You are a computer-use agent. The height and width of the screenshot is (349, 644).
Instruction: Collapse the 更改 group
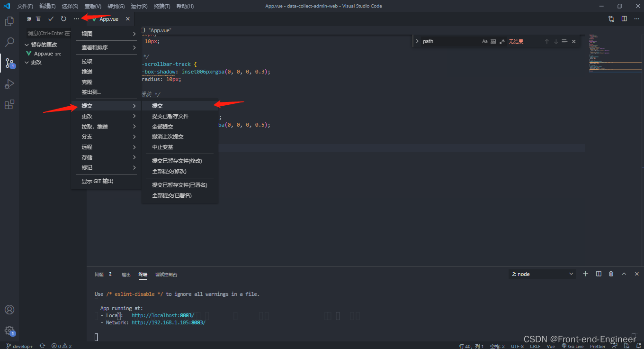coord(27,62)
